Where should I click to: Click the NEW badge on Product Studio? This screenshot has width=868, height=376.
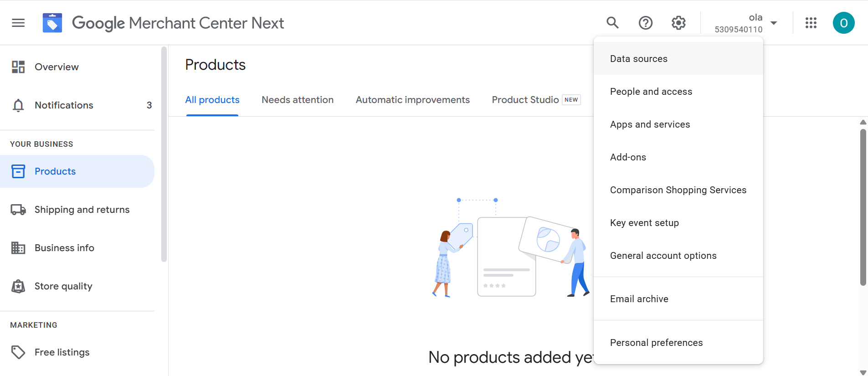[571, 100]
